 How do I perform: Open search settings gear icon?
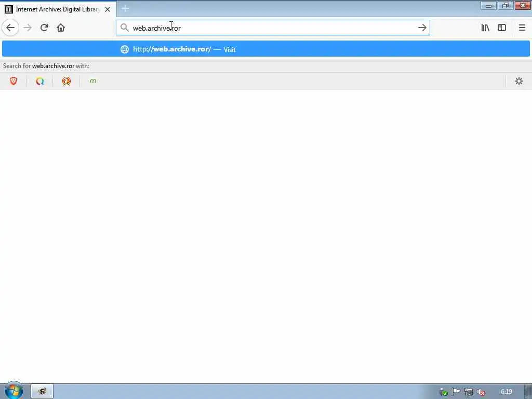[x=519, y=81]
